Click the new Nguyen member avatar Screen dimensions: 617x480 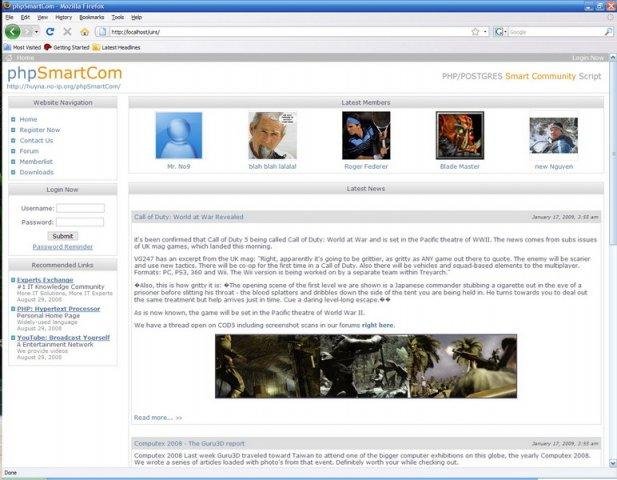[554, 135]
